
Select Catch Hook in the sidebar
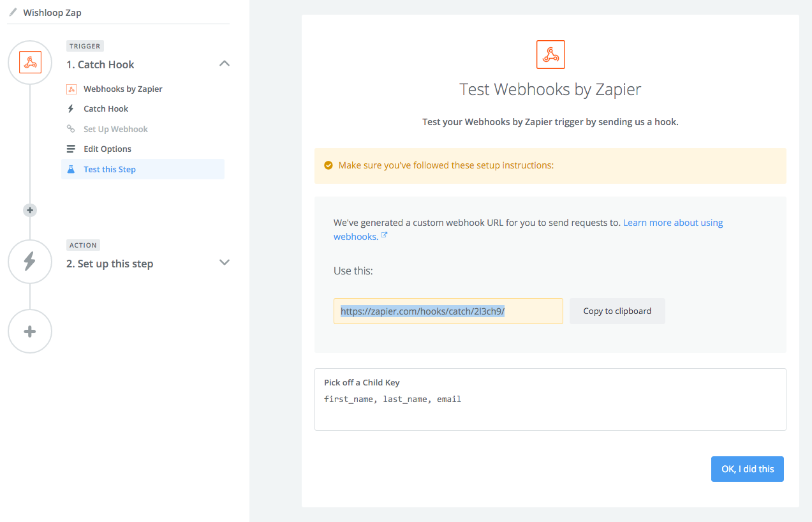coord(106,108)
